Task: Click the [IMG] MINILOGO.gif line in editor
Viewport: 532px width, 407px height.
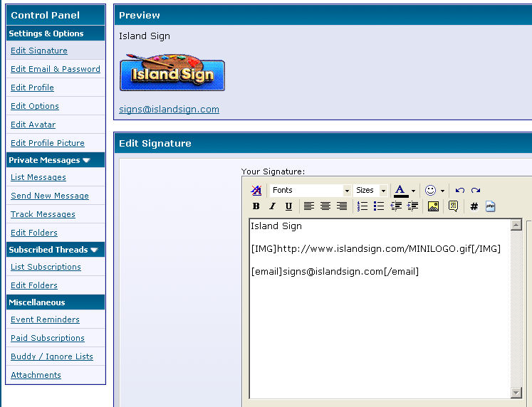Action: point(375,249)
